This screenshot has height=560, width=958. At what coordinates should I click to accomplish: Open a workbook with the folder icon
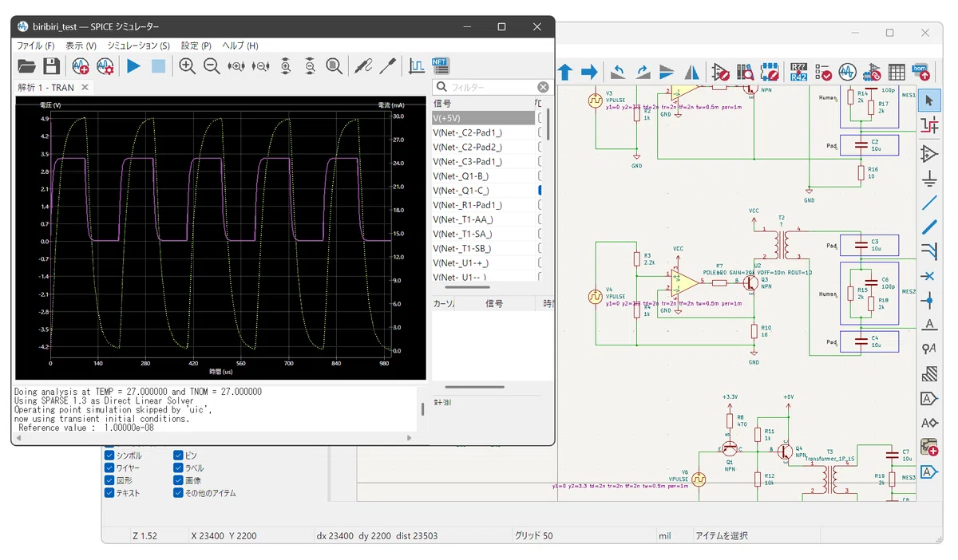tap(26, 66)
